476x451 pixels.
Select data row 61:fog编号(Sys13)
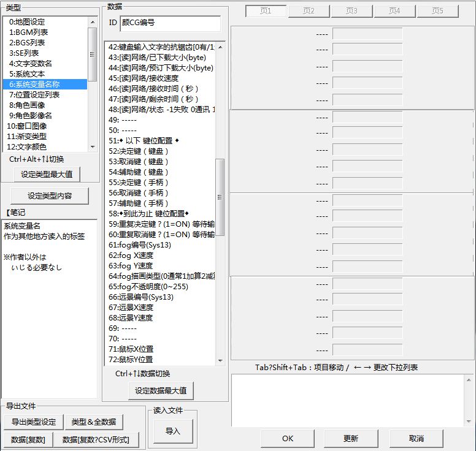pyautogui.click(x=160, y=244)
